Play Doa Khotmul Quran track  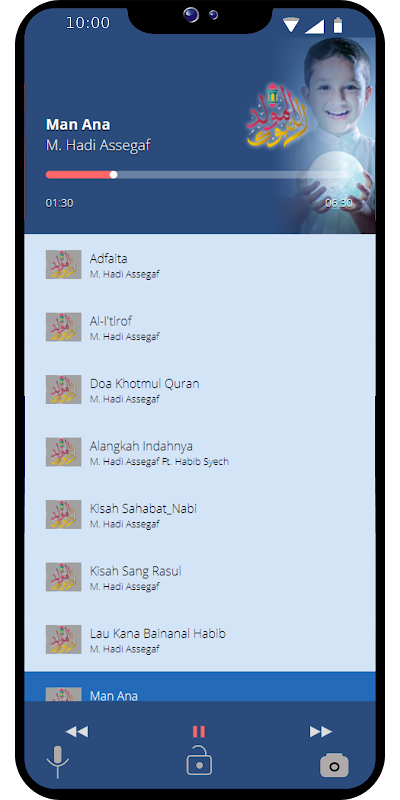click(200, 390)
